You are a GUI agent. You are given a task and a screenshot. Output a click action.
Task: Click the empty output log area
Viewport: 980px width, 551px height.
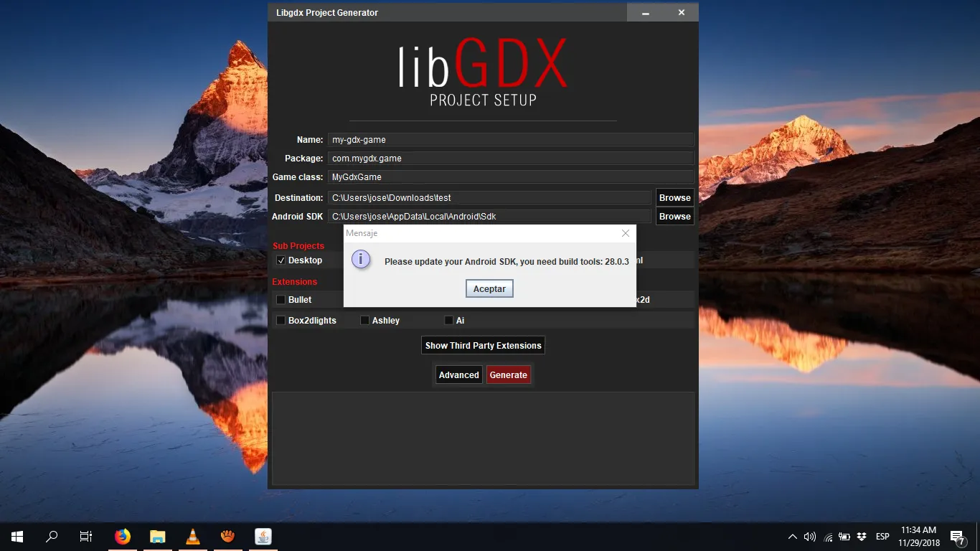pyautogui.click(x=483, y=438)
